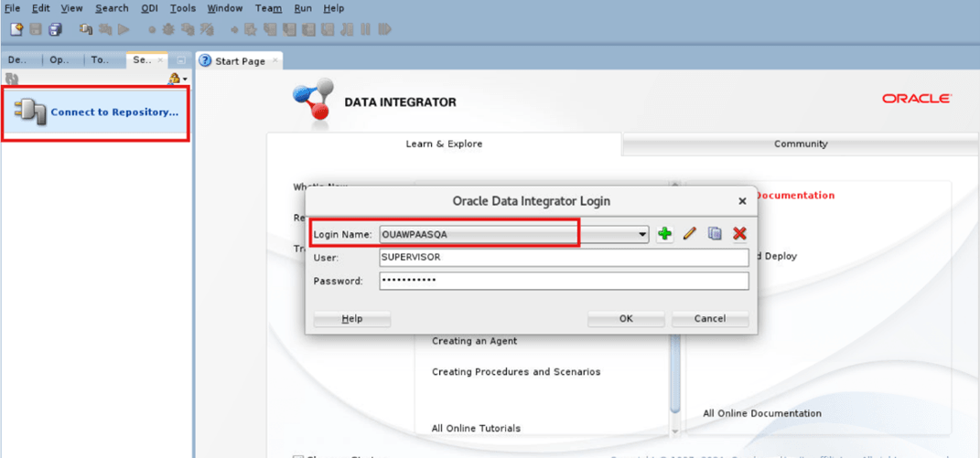Click the Connect to Repository... link
The image size is (980, 458).
tap(114, 112)
